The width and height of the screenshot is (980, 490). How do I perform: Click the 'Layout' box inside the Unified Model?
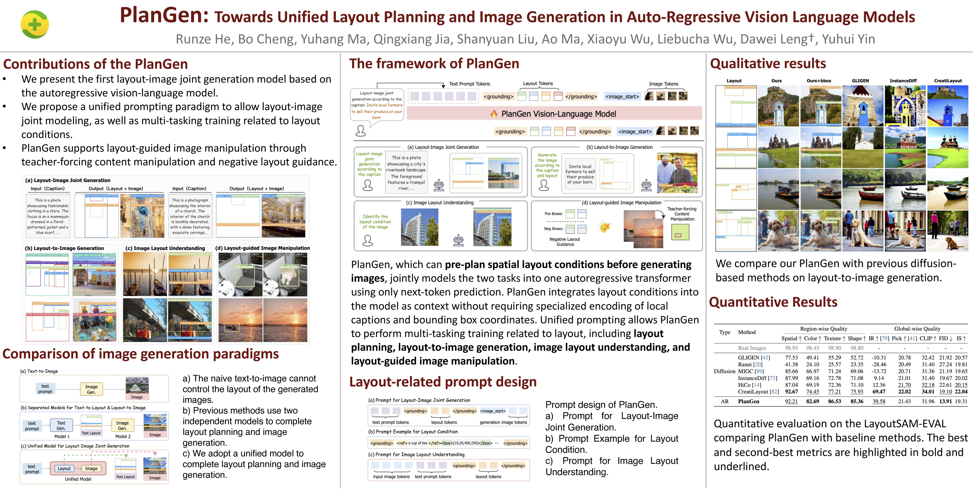coord(64,468)
